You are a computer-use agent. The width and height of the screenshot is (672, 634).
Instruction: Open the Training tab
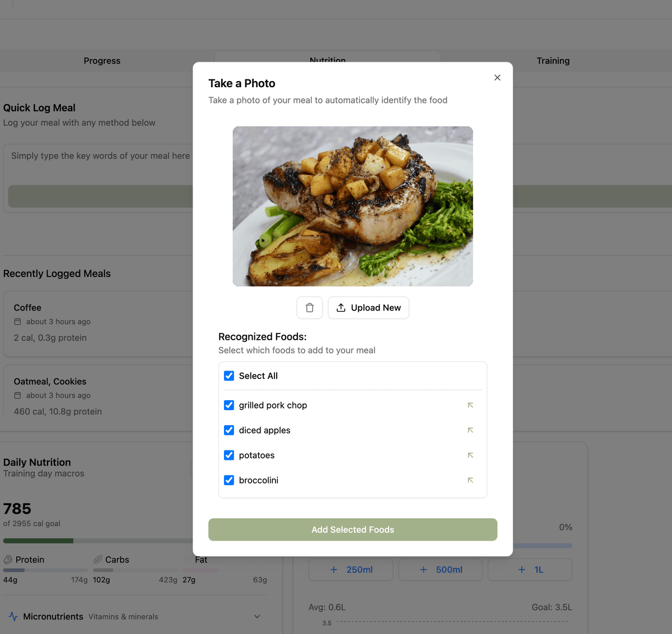point(553,60)
